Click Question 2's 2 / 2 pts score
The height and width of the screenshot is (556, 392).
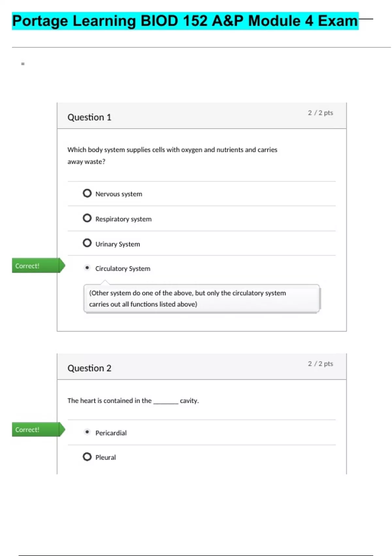(320, 364)
